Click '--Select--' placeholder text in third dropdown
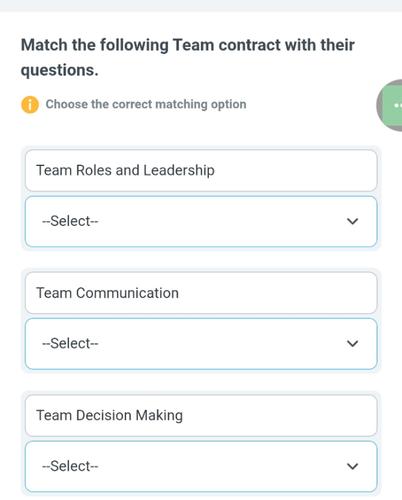 coord(70,466)
